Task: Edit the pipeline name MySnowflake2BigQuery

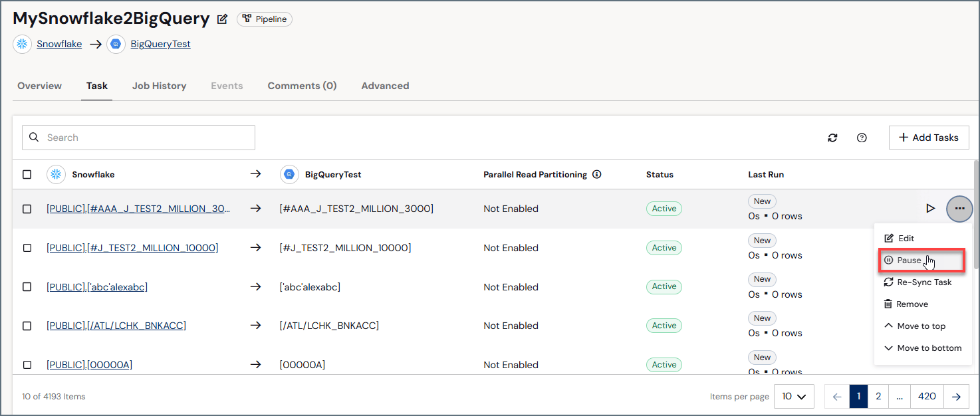Action: click(223, 19)
